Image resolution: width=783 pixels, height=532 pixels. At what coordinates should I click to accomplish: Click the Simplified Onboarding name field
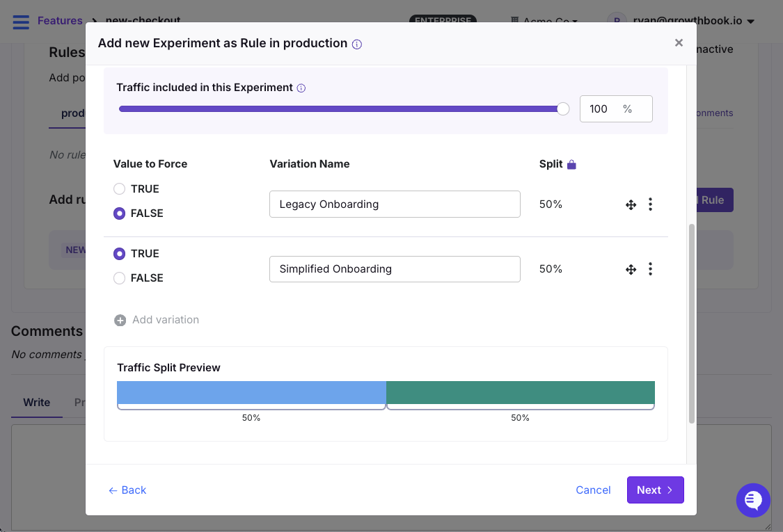click(395, 269)
